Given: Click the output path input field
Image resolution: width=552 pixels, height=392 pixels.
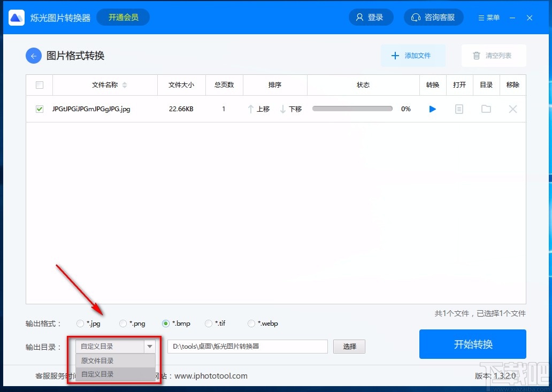Looking at the screenshot, I should (247, 346).
